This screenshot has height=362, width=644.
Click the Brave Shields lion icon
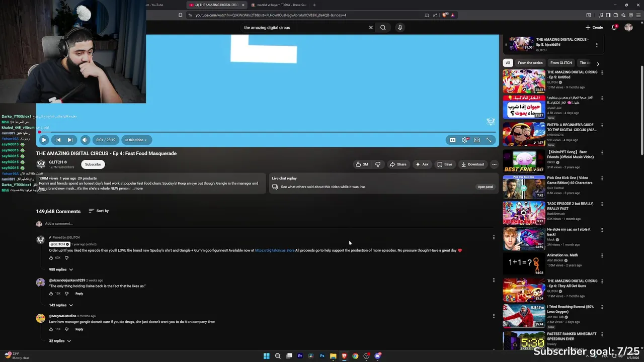coord(445,15)
